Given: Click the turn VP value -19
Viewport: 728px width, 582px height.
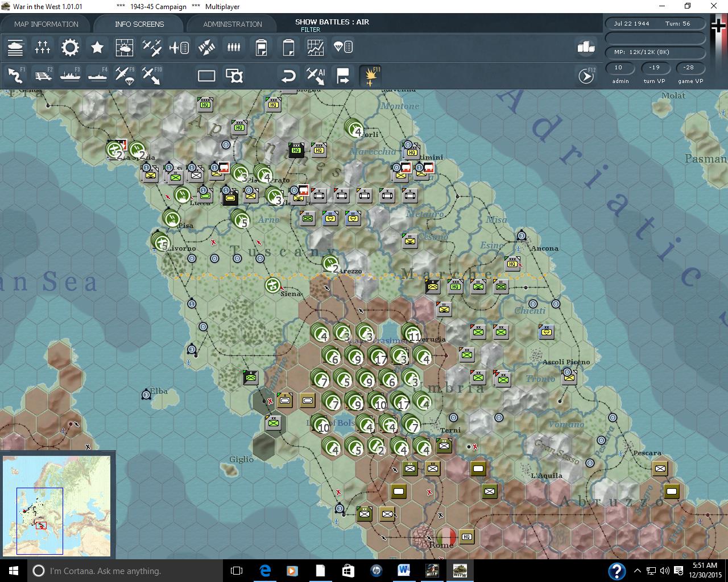Looking at the screenshot, I should [654, 67].
